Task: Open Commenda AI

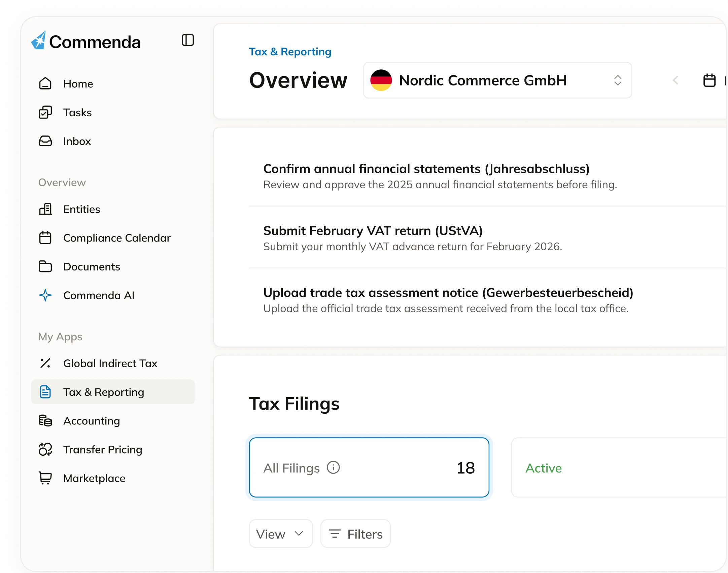Action: 113,295
